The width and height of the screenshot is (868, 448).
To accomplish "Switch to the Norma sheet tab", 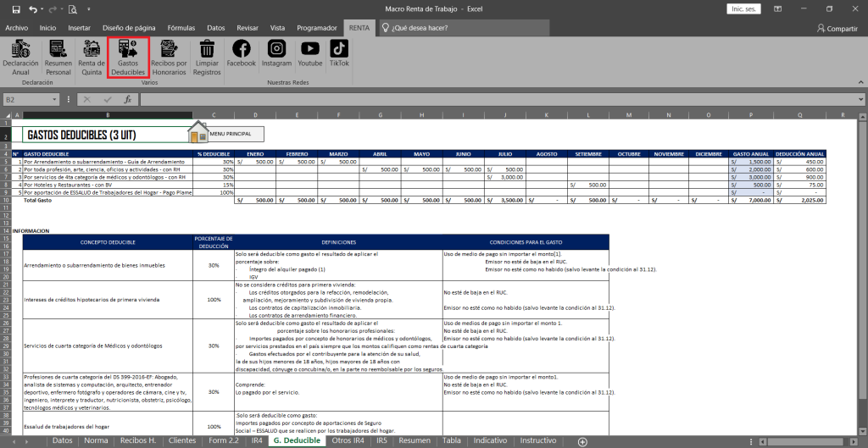I will (x=96, y=441).
